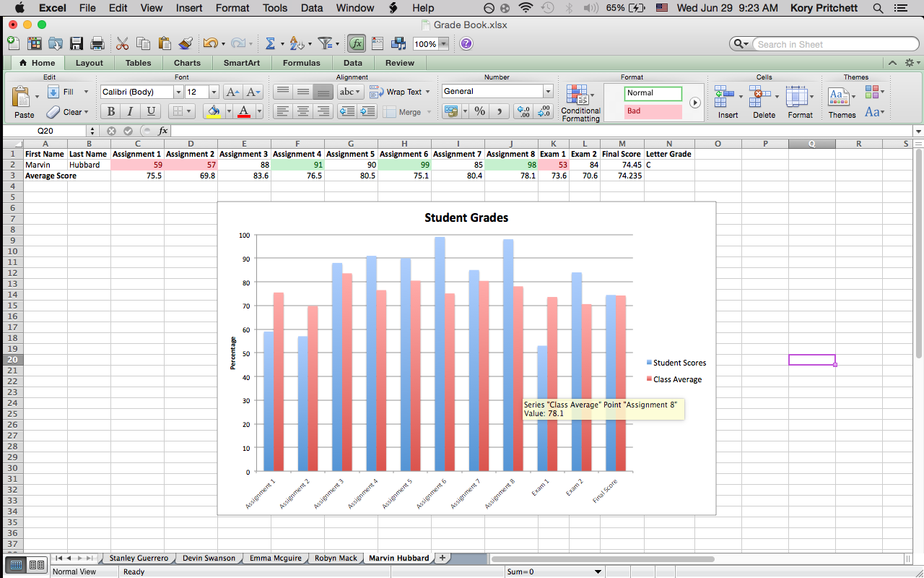The height and width of the screenshot is (578, 924).
Task: Click the Save floppy disk icon
Action: [x=76, y=44]
